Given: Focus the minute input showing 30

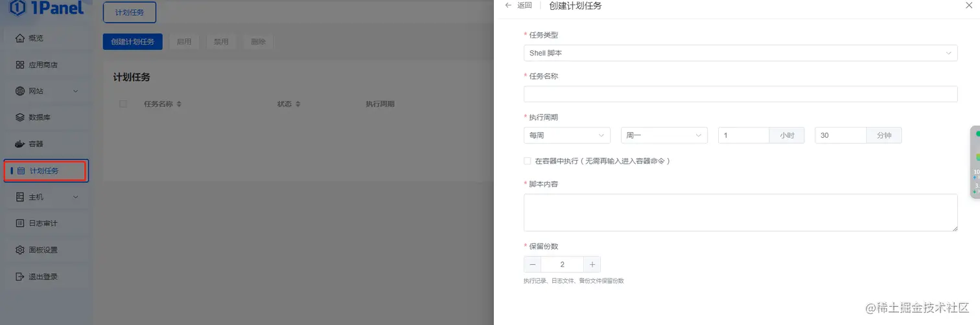Looking at the screenshot, I should [x=841, y=135].
